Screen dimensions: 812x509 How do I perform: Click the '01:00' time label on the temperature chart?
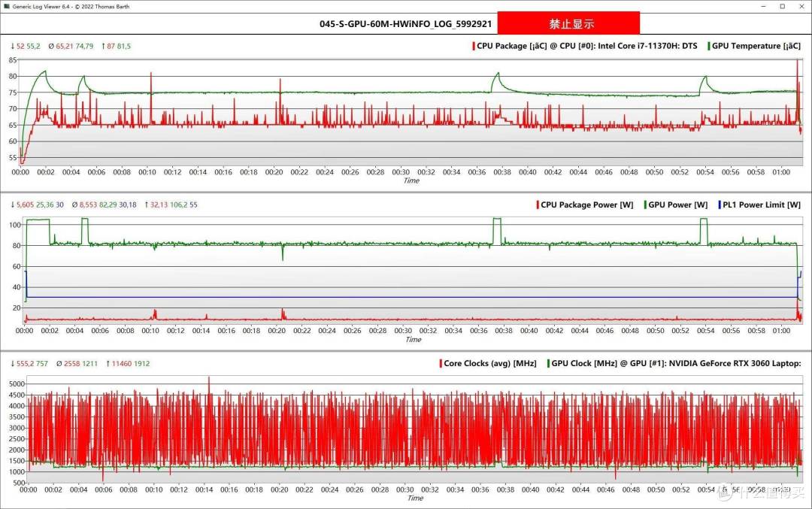pos(781,172)
